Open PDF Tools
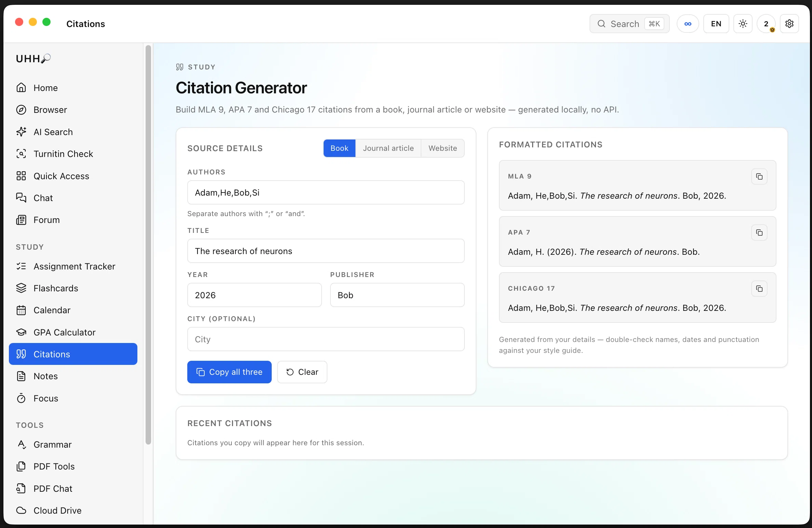 click(73, 466)
